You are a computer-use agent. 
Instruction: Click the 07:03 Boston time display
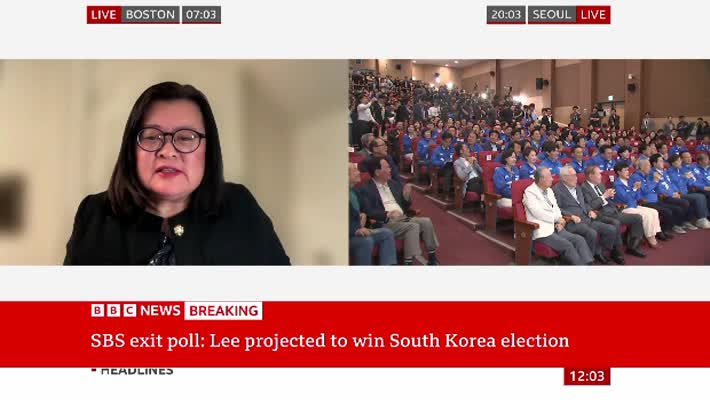[x=201, y=14]
